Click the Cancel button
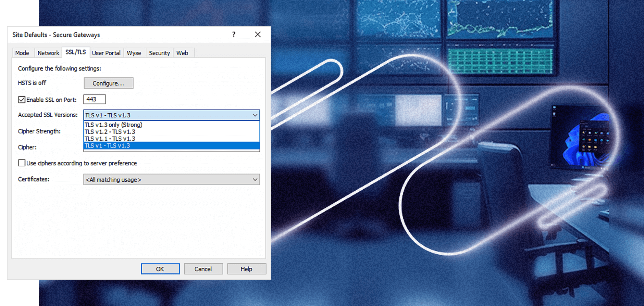Viewport: 644px width, 306px height. (203, 269)
